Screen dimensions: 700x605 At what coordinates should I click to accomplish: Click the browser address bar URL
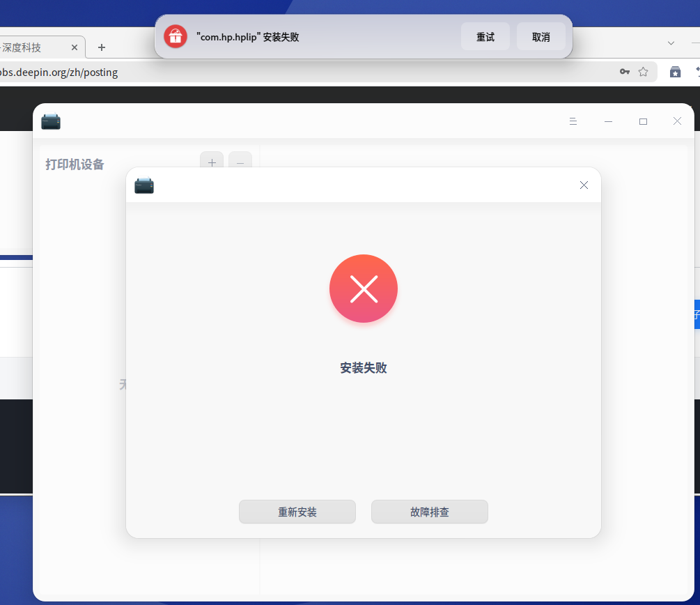click(59, 72)
